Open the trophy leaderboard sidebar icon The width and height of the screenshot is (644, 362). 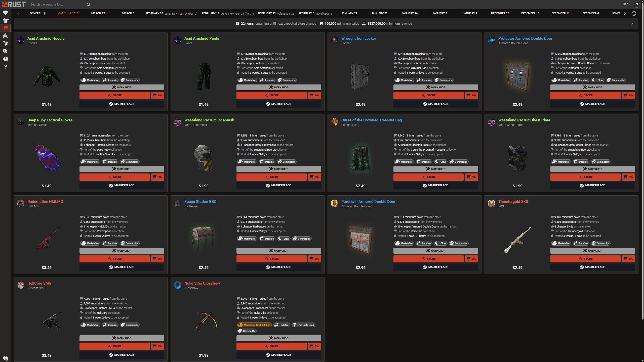[5, 13]
